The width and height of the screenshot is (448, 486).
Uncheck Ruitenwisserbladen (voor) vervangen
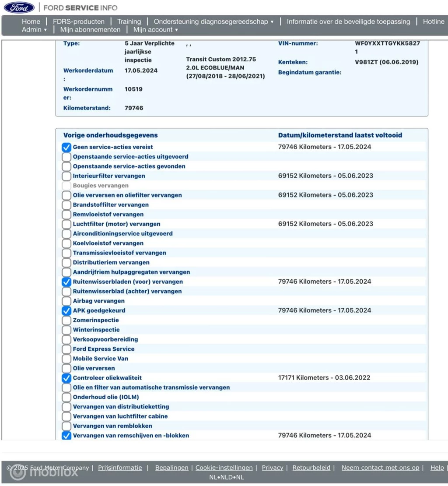point(66,282)
